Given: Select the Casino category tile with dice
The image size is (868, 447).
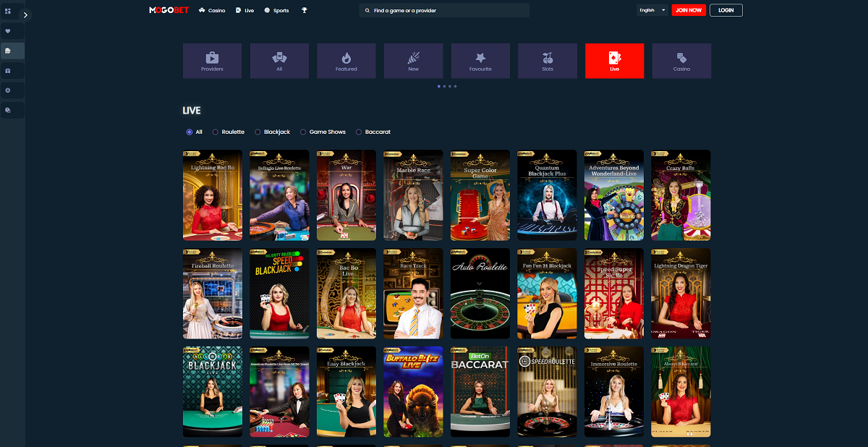Looking at the screenshot, I should point(681,61).
